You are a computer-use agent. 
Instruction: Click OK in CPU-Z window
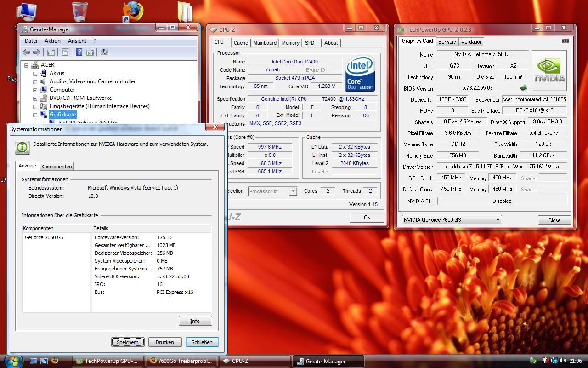(x=367, y=218)
